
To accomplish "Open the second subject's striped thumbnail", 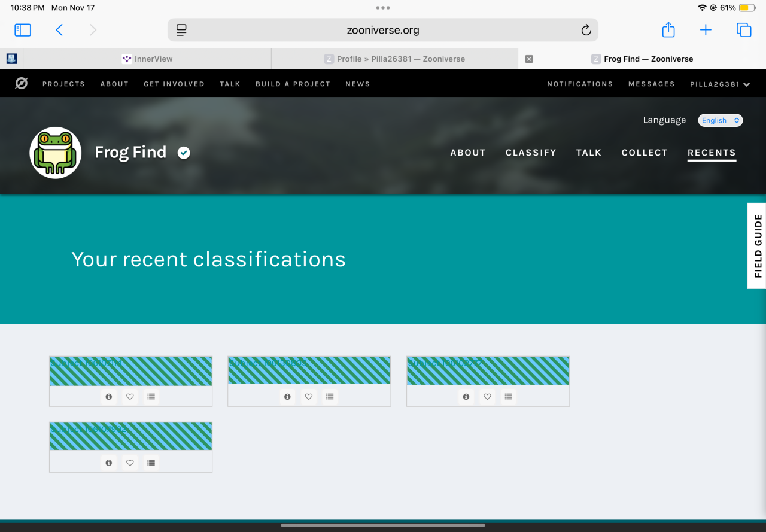I will [309, 370].
